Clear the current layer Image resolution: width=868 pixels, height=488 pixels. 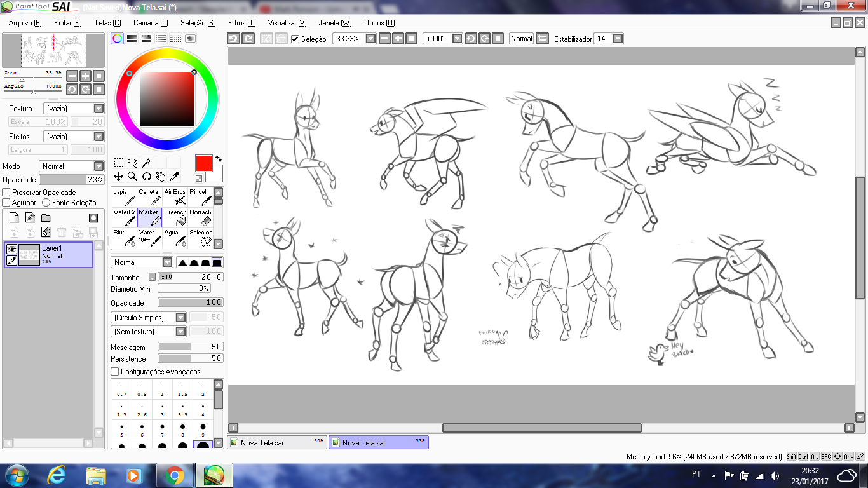[46, 233]
